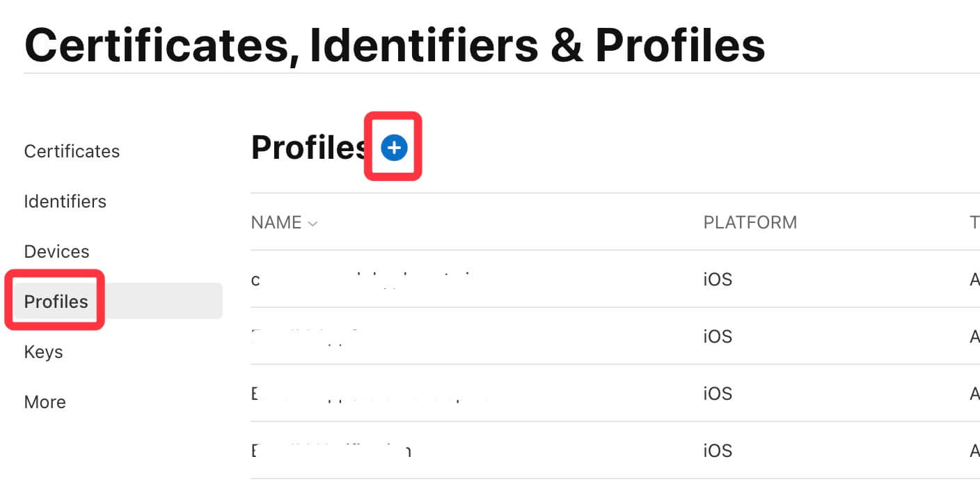The width and height of the screenshot is (980, 482).
Task: Click the blue plus icon to add a profile
Action: point(394,148)
